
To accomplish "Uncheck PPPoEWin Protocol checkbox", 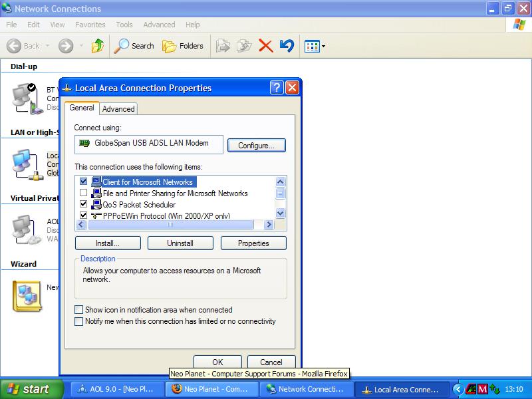I will coord(83,215).
